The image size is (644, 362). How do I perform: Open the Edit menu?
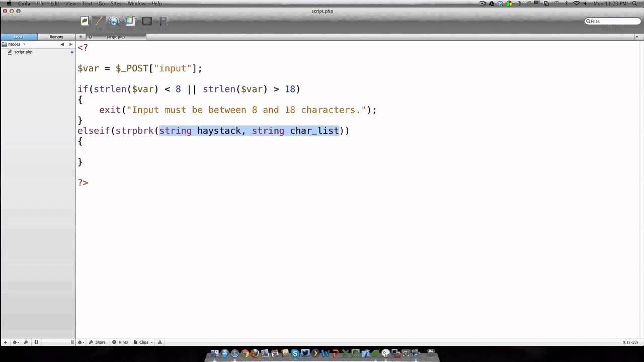pyautogui.click(x=55, y=4)
